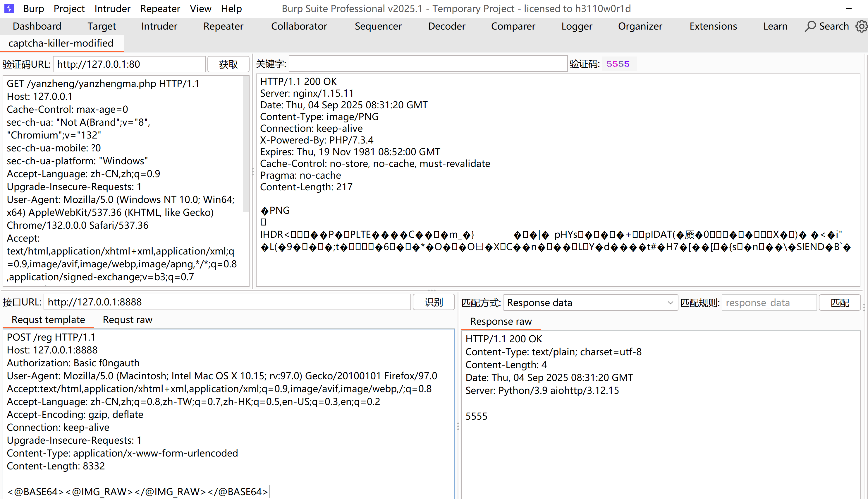Click the captcha request pane scrollbar
868x499 pixels.
pos(246,144)
